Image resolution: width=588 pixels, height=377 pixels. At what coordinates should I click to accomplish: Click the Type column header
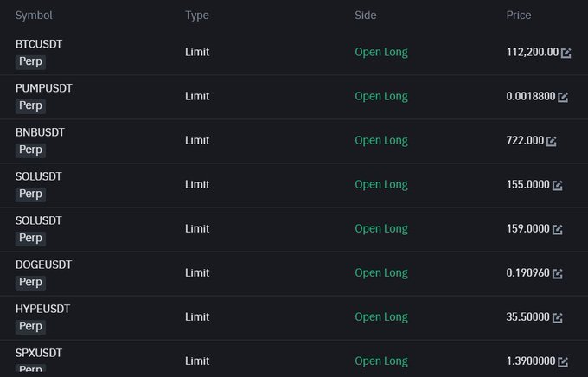click(197, 16)
